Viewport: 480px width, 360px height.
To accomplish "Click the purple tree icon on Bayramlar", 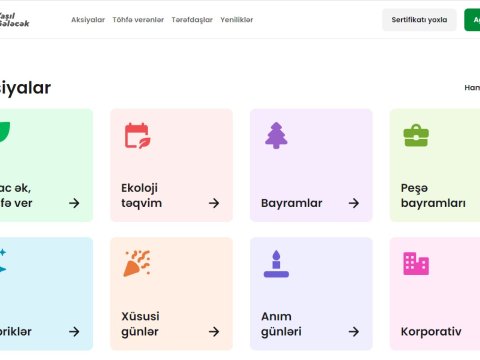I will (276, 135).
